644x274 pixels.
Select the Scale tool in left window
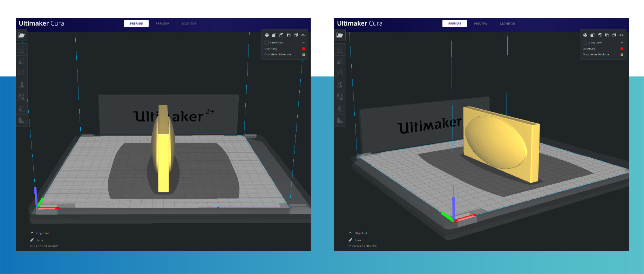(x=21, y=61)
